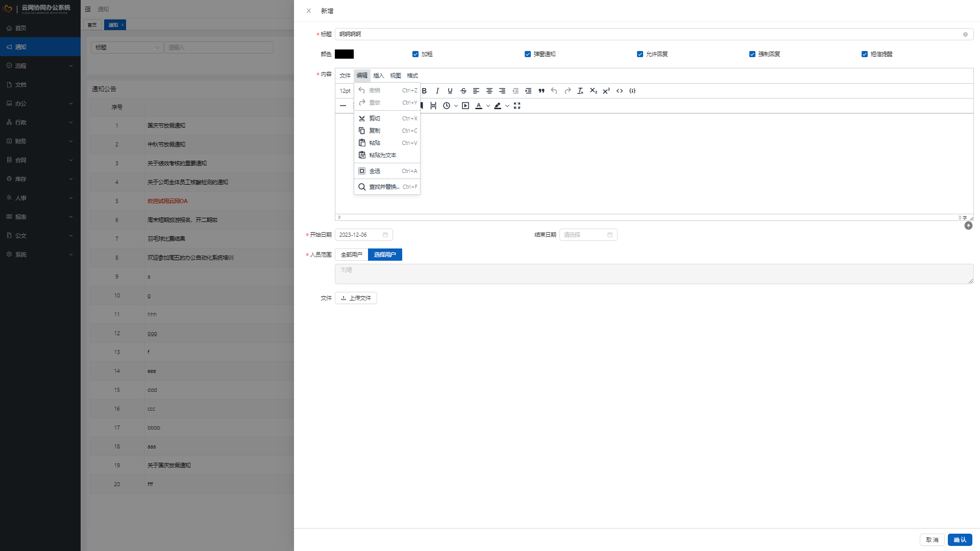This screenshot has width=980, height=551.
Task: Decrease indent in the editor toolbar
Action: tap(516, 91)
